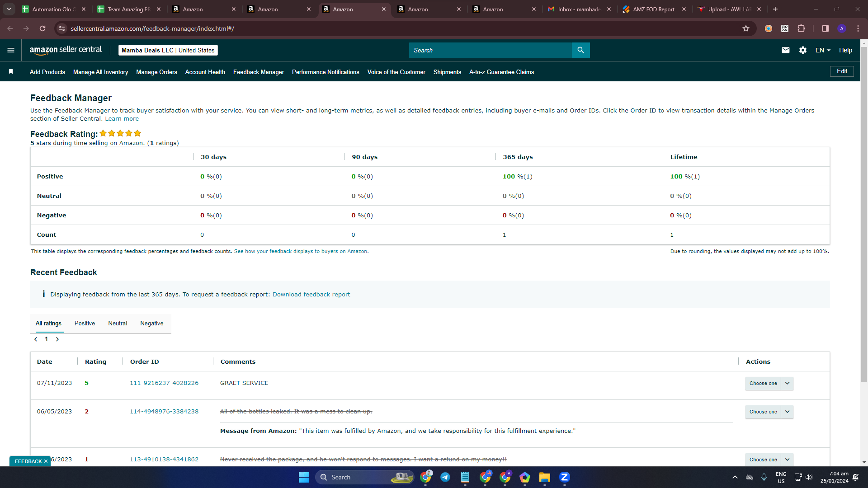Click the Mamba Deals LLC account switcher
This screenshot has height=488, width=868.
click(168, 50)
